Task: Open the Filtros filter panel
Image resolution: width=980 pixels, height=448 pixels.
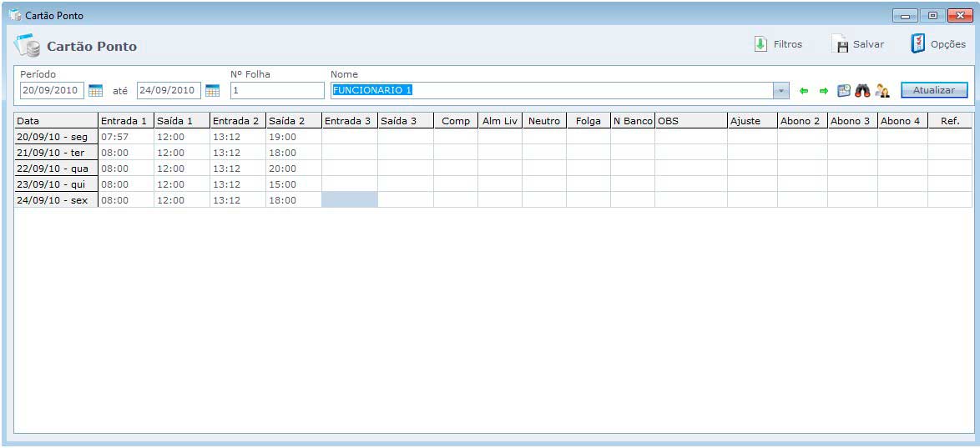Action: tap(778, 44)
